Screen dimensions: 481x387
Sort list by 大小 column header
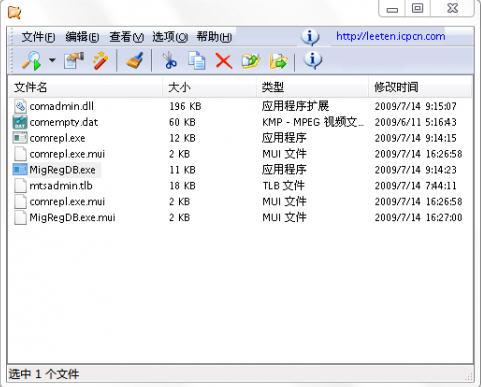tap(209, 87)
